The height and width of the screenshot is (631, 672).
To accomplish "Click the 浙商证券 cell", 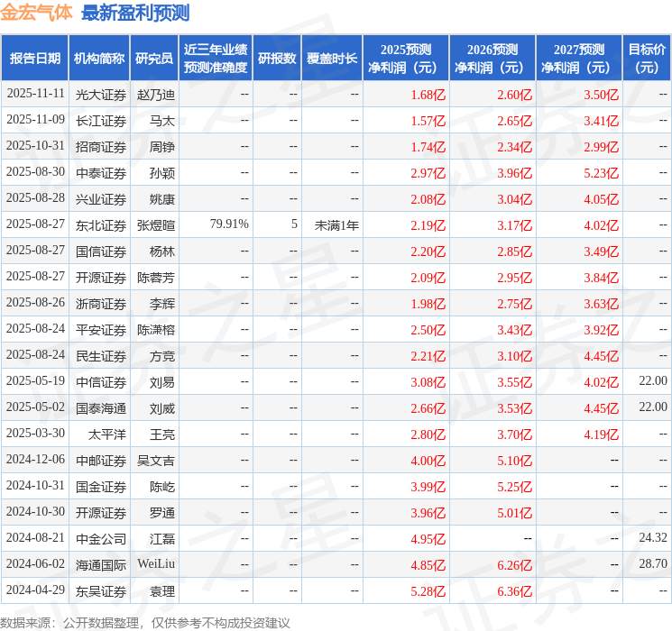I will point(101,304).
